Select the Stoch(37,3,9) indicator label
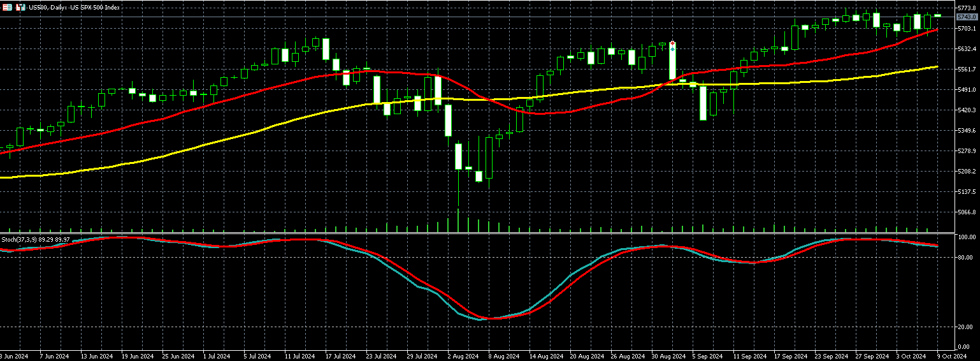Screen dimensions: 980x361 (x=36, y=239)
